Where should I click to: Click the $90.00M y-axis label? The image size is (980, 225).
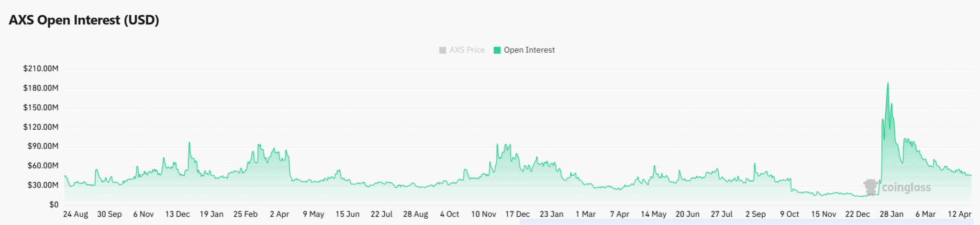[x=43, y=146]
